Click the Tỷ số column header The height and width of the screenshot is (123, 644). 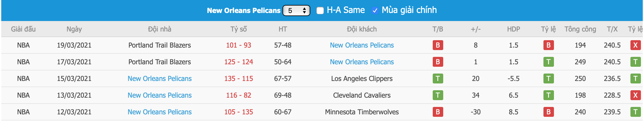[x=238, y=29]
